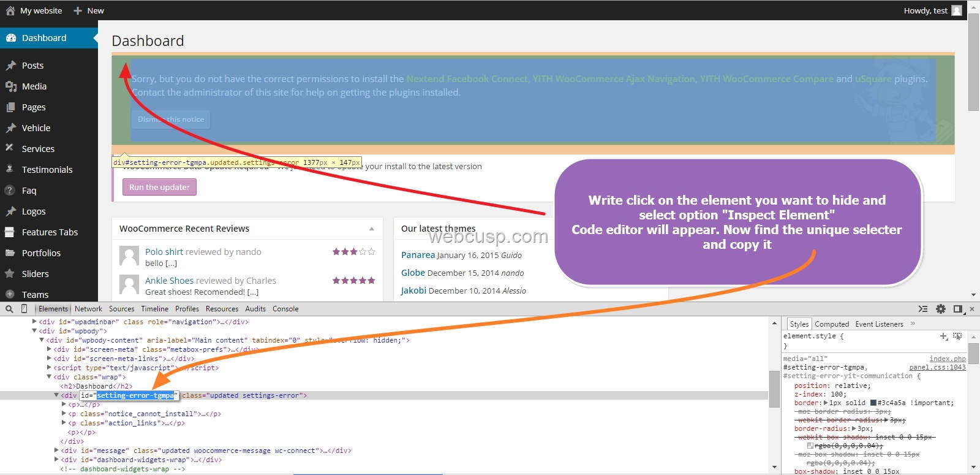Viewport: 980px width, 475px height.
Task: Click the nando reviewer avatar for Polo shirt
Action: pos(129,256)
